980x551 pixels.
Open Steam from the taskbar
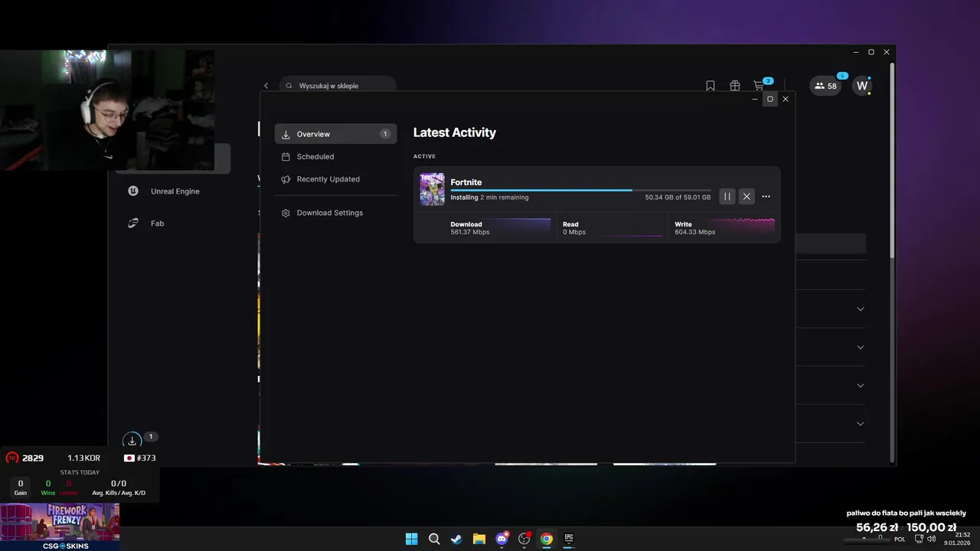(456, 539)
